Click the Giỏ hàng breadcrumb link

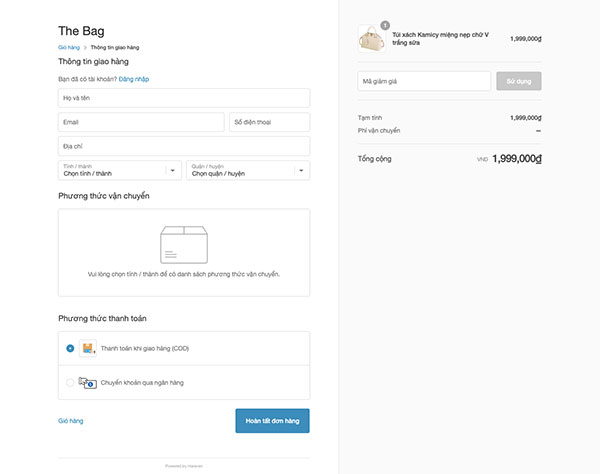pyautogui.click(x=69, y=47)
